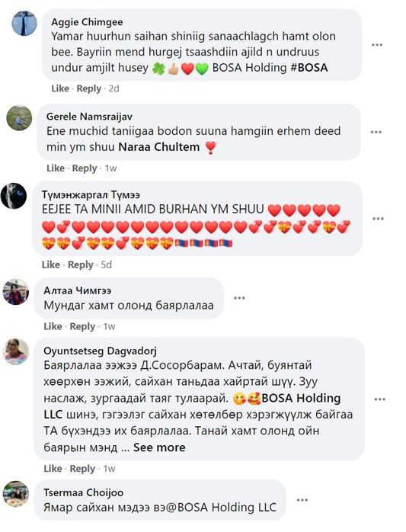This screenshot has height=532, width=406.
Task: Open three-dot menu on Tsermaa Choijoo's comment
Action: coord(302,500)
